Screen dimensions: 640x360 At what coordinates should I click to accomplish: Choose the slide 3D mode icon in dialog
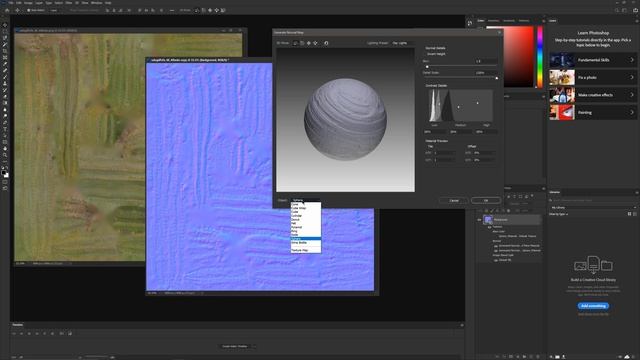315,43
